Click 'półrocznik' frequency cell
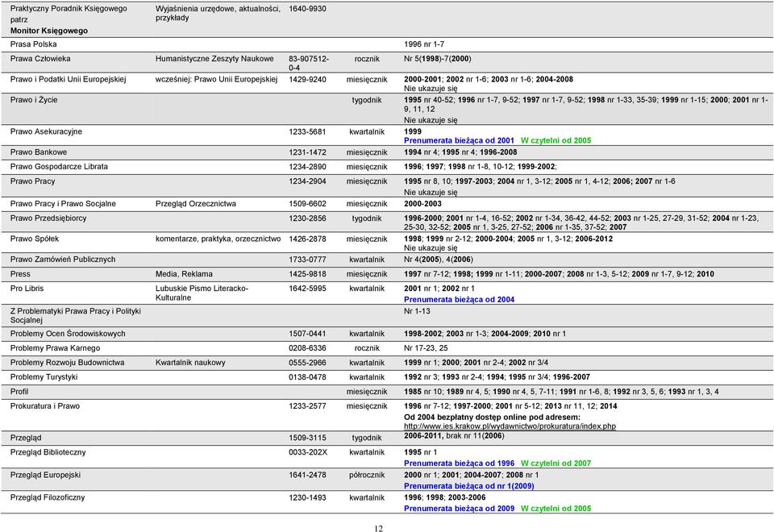Image resolution: width=774 pixels, height=532 pixels. tap(367, 476)
